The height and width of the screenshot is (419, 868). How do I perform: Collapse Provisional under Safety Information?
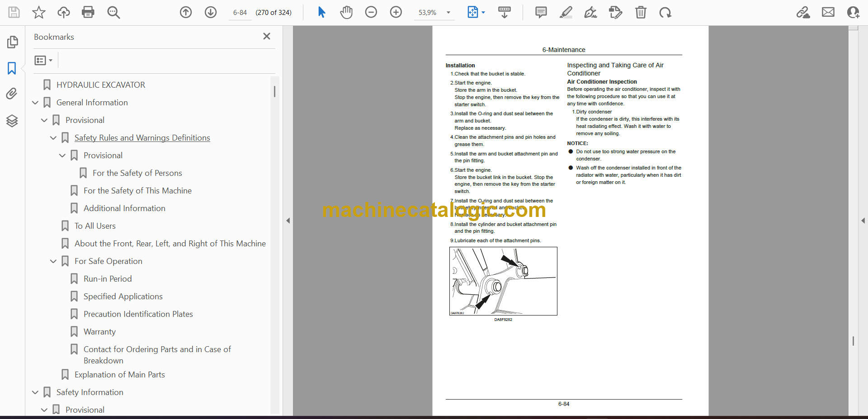pos(44,410)
